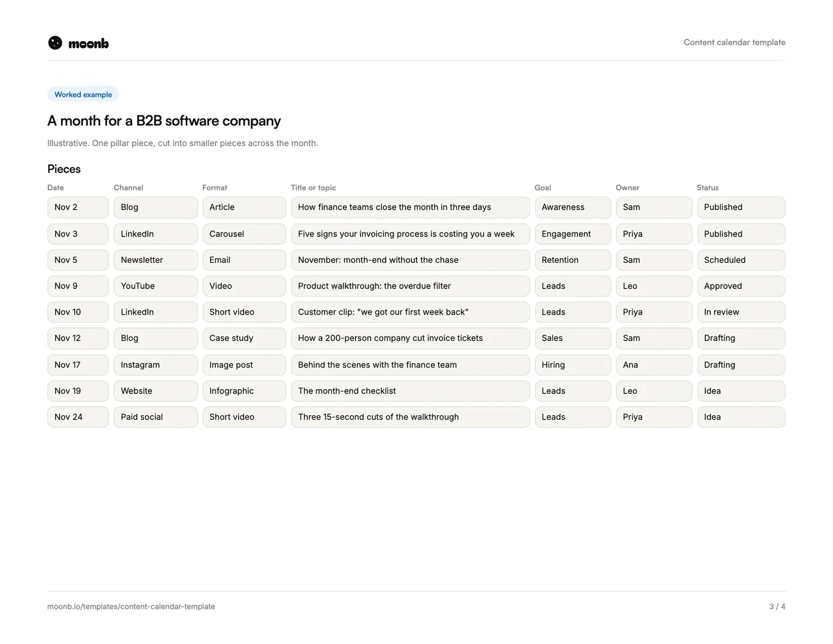Click the Status column header
This screenshot has height=644, width=833.
tap(708, 188)
